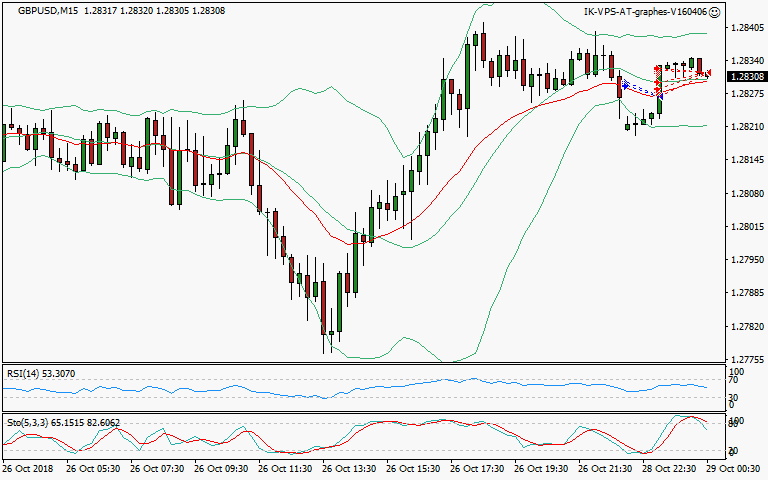Click the 1.28210 price axis label

click(746, 127)
